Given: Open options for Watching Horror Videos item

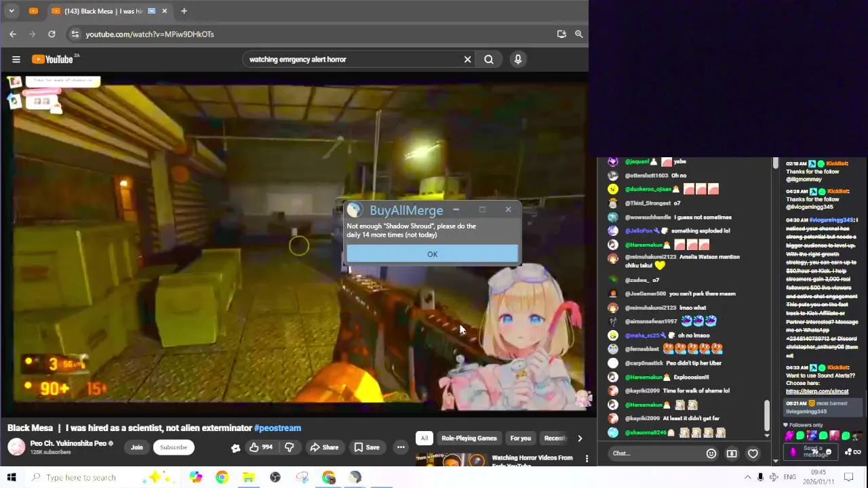Looking at the screenshot, I should point(587,459).
